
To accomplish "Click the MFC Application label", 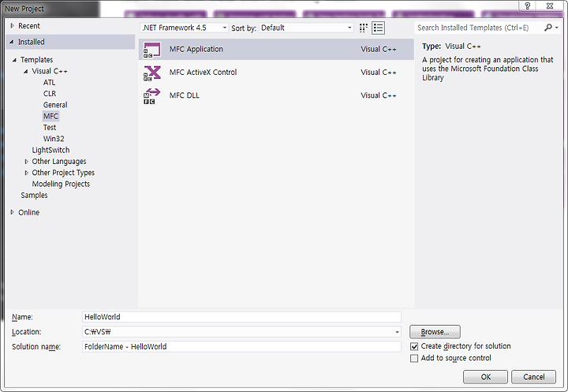I will pos(196,49).
